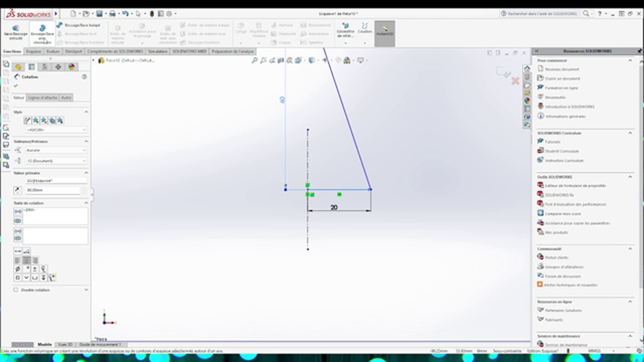Image resolution: width=644 pixels, height=362 pixels.
Task: Toggle center justification for dimension text
Action: click(x=27, y=260)
